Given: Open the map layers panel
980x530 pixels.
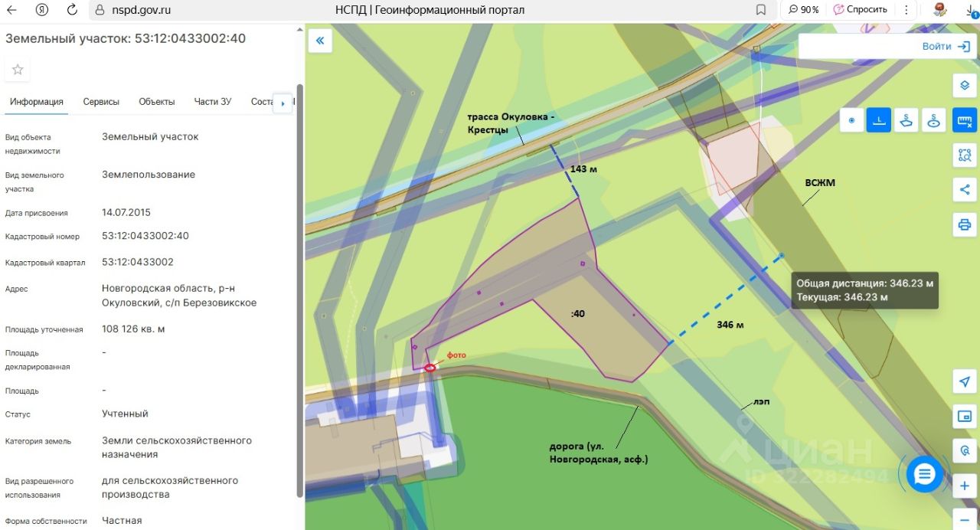Looking at the screenshot, I should (965, 86).
